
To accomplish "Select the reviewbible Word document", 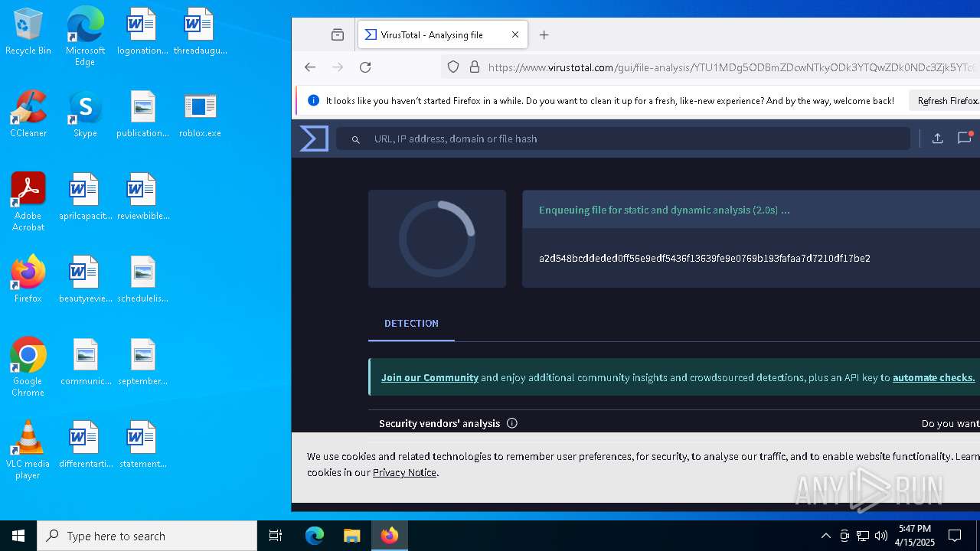I will pyautogui.click(x=142, y=197).
